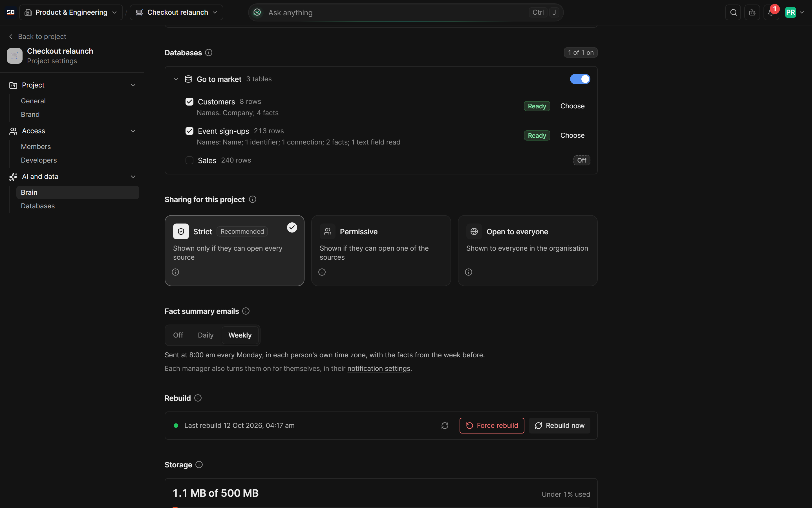Click the info icon in the Strict card
This screenshot has width=812, height=508.
click(175, 272)
